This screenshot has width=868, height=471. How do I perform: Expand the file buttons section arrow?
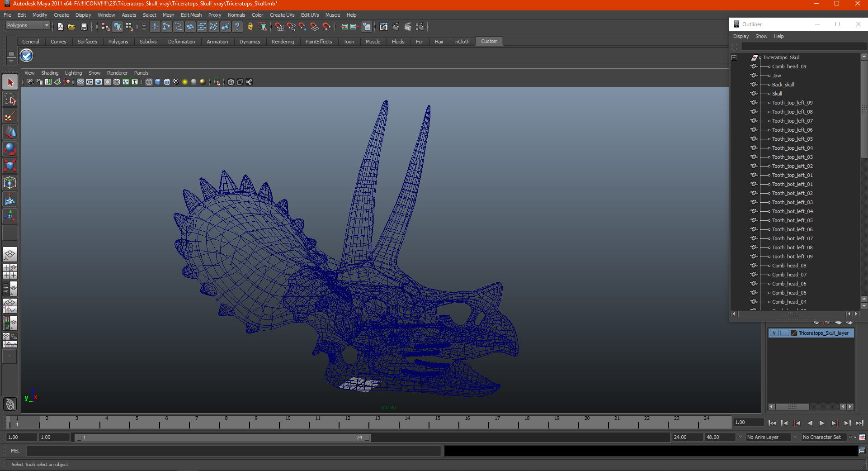[92, 27]
